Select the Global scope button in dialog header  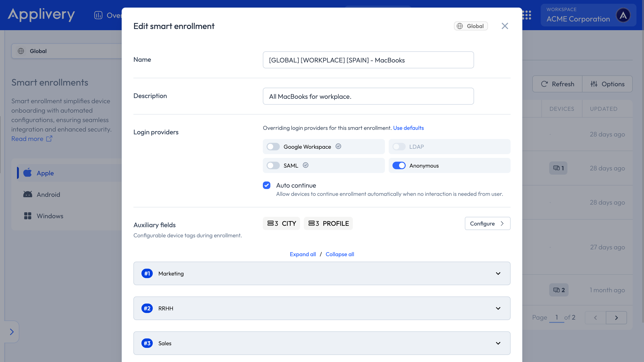click(x=471, y=26)
